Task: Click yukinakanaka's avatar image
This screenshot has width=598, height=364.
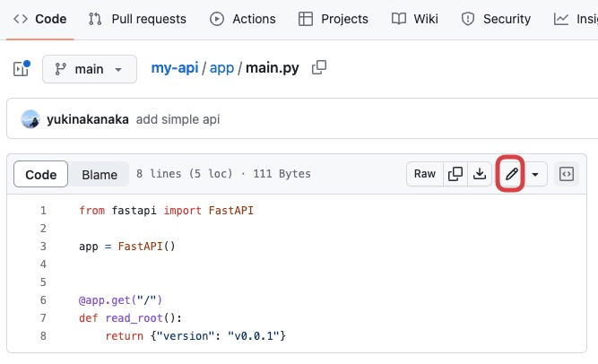Action: point(30,119)
